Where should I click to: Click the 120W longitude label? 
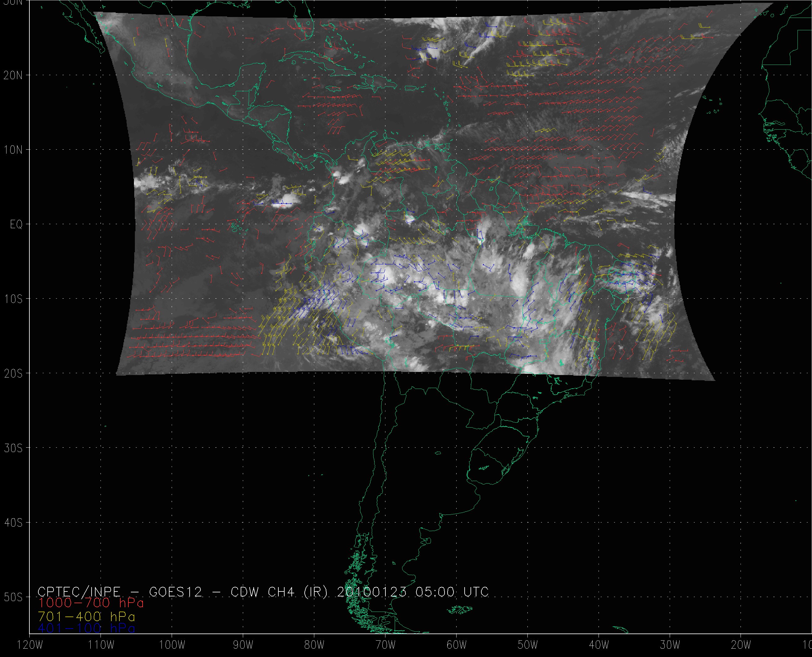point(30,645)
